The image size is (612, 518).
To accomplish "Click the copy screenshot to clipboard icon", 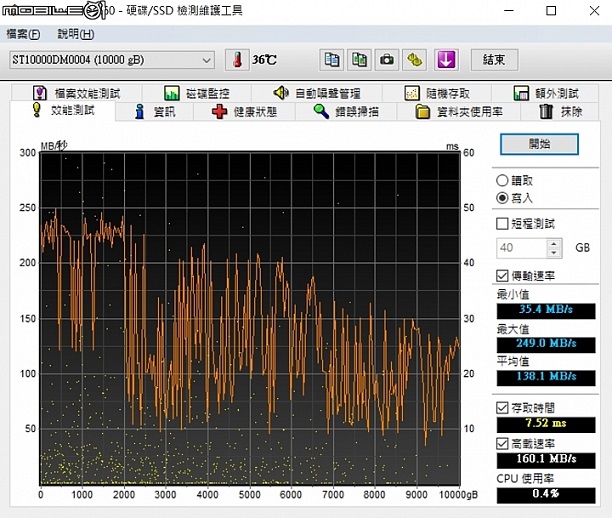I will tap(359, 60).
